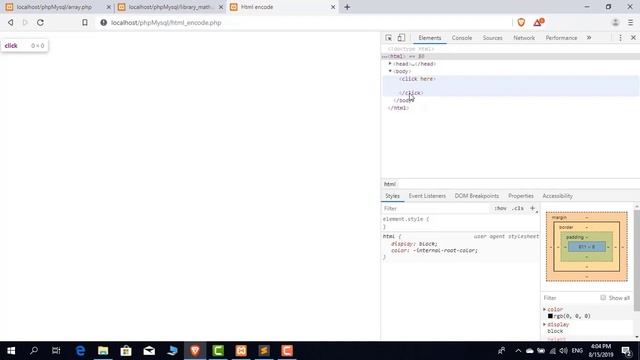
Task: Select the inspect element picker icon
Action: click(x=388, y=38)
